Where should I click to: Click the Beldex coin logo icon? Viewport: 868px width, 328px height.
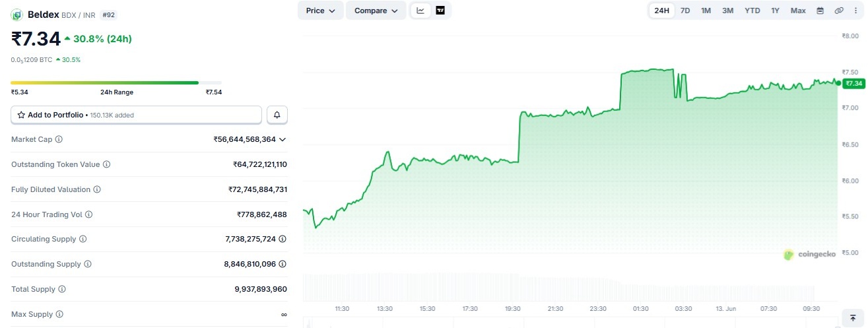[x=17, y=15]
